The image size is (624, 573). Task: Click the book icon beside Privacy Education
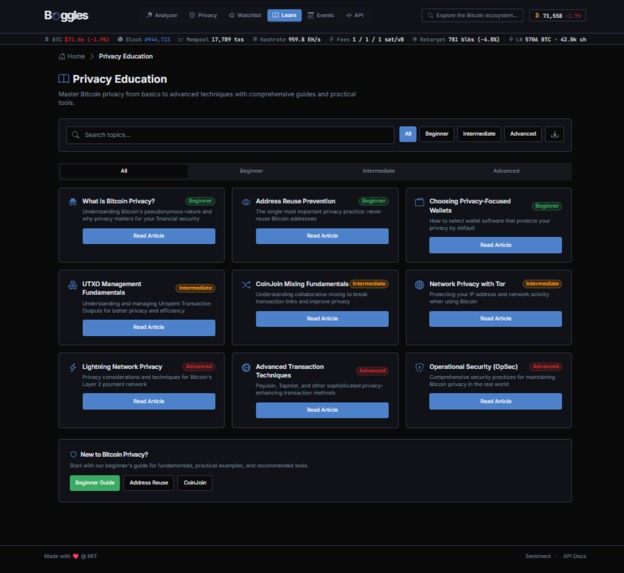[x=64, y=79]
